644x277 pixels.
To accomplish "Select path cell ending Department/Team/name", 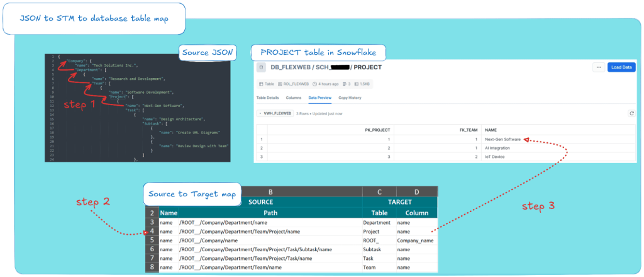I will (x=270, y=268).
